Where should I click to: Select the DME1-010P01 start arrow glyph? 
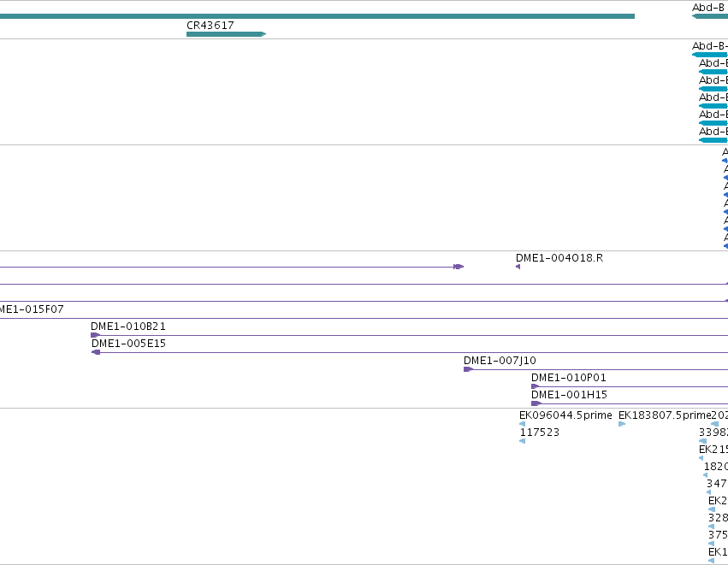pyautogui.click(x=536, y=386)
